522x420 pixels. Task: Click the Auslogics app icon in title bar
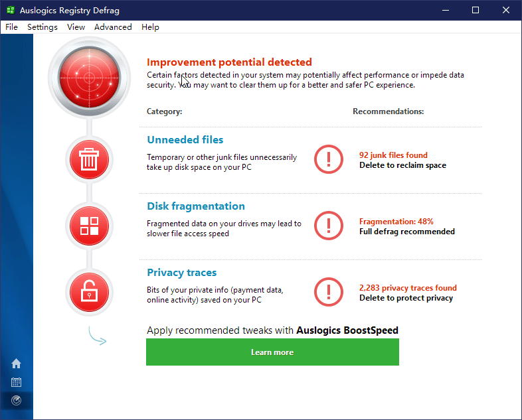(x=11, y=11)
